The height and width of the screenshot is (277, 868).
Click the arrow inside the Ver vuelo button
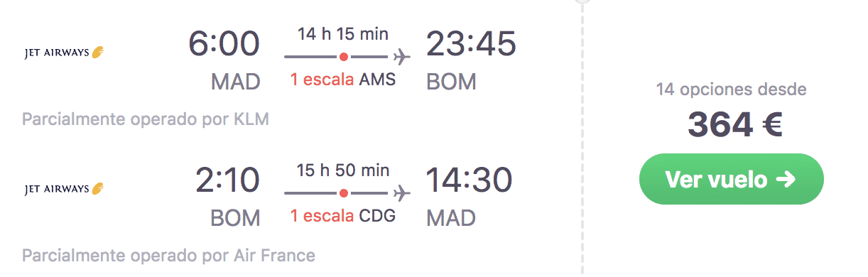(785, 180)
